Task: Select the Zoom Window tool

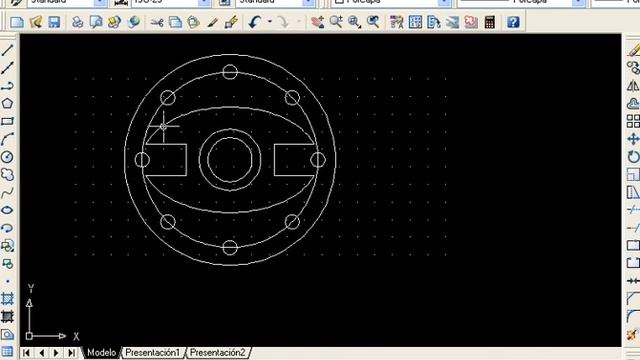Action: (355, 22)
